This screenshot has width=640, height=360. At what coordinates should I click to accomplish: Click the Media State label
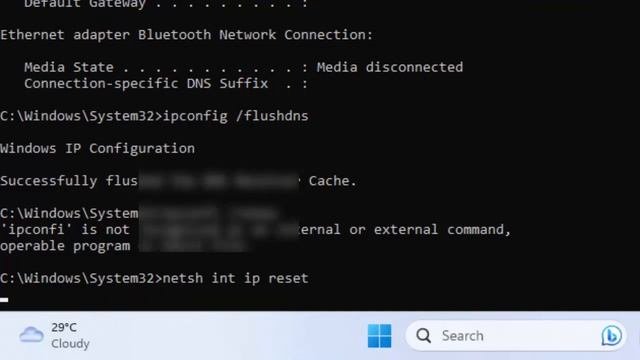click(69, 67)
